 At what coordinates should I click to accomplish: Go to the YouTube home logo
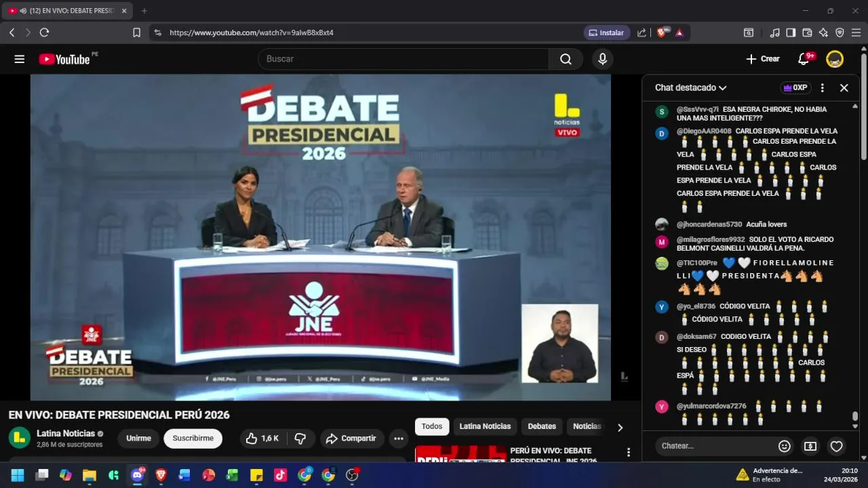click(64, 59)
